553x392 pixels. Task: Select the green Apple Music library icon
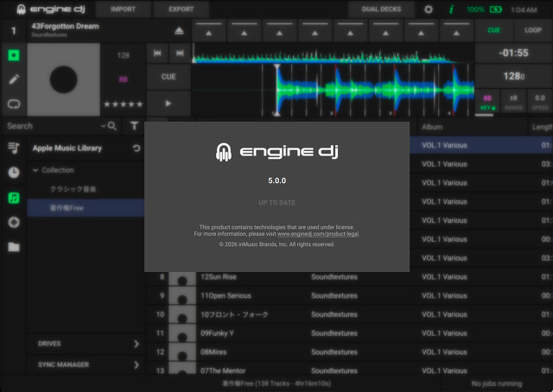coord(14,198)
